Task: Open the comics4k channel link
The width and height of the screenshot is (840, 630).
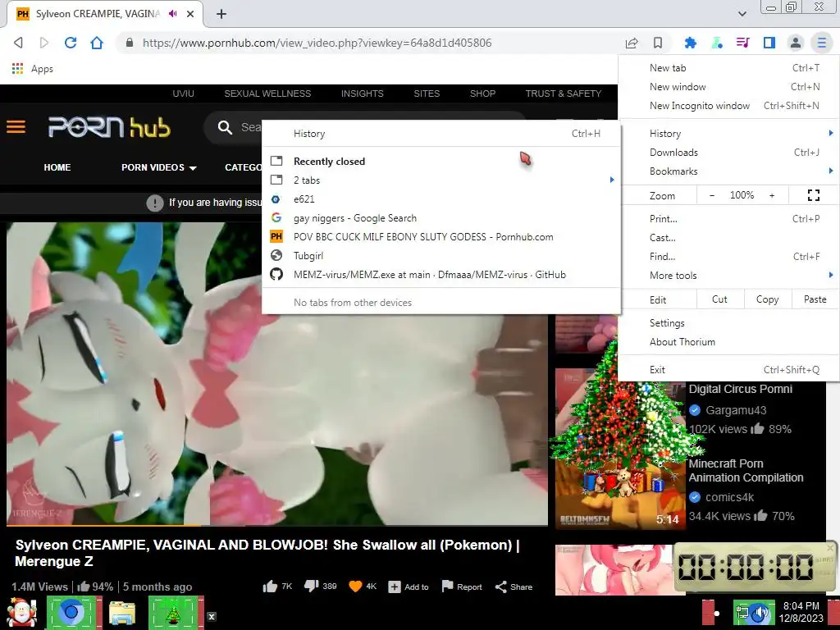Action: 729,497
